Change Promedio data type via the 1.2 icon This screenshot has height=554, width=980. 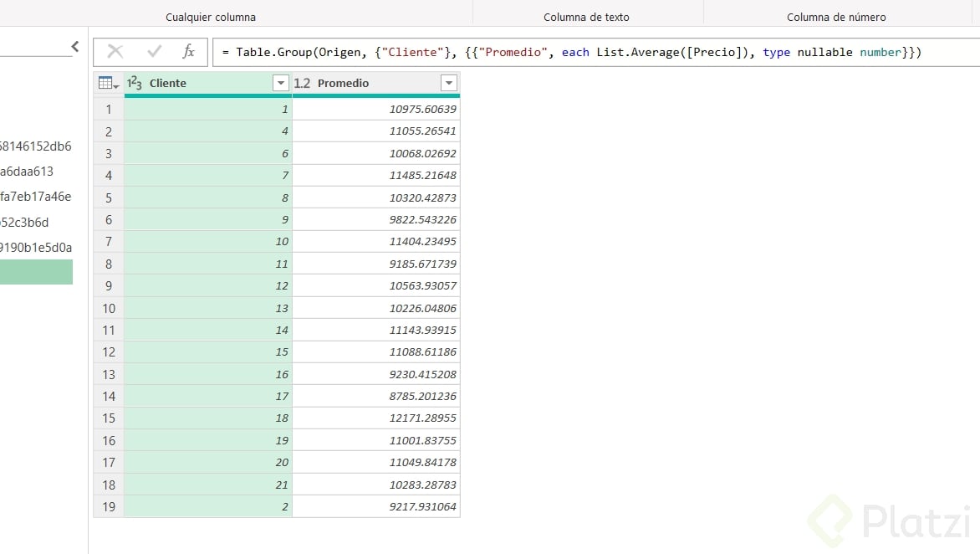click(x=302, y=83)
